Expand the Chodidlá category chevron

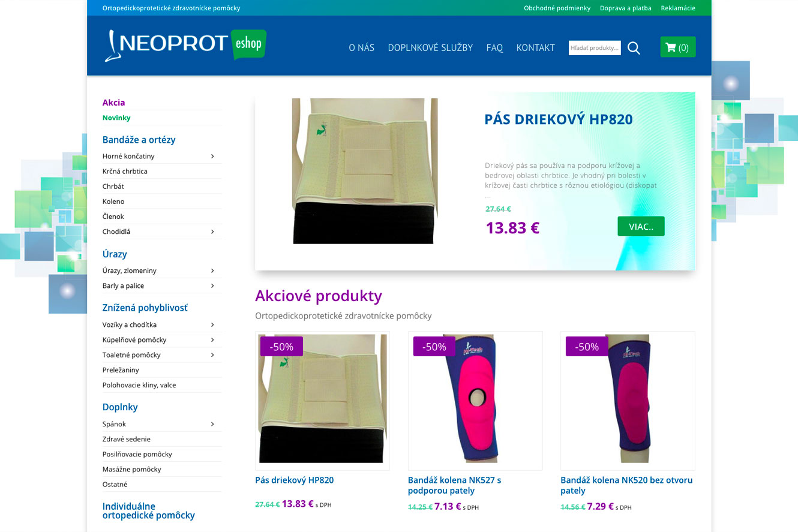pyautogui.click(x=212, y=232)
